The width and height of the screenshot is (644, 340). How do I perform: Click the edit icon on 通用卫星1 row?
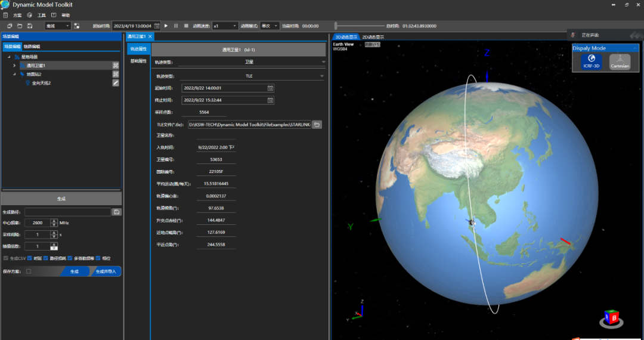[116, 65]
